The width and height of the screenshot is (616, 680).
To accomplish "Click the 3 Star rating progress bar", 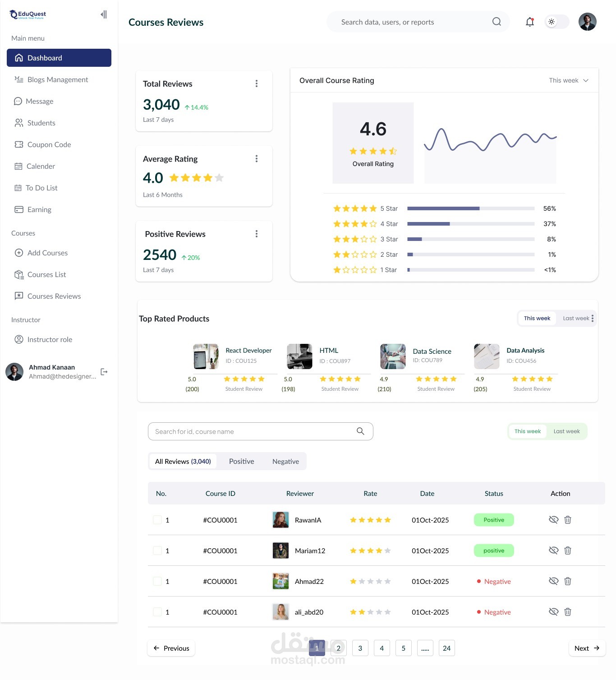I will tap(471, 239).
